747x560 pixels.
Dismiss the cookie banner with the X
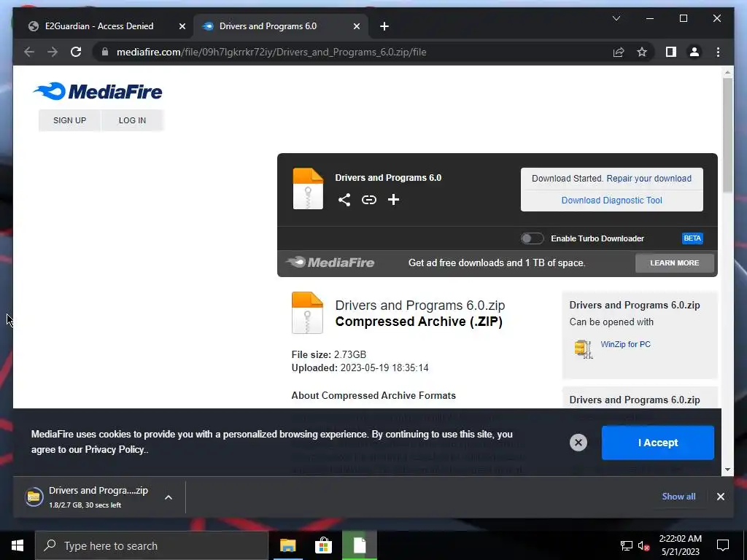[578, 443]
